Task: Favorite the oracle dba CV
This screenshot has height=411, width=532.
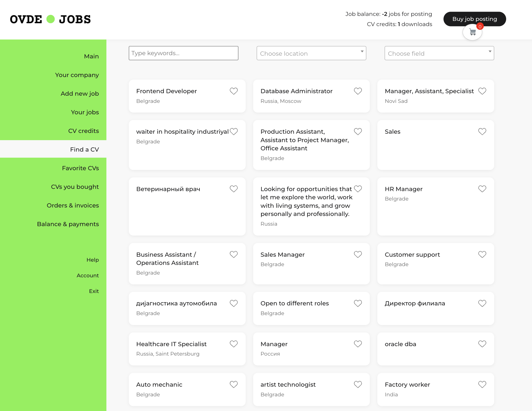Action: (x=482, y=344)
